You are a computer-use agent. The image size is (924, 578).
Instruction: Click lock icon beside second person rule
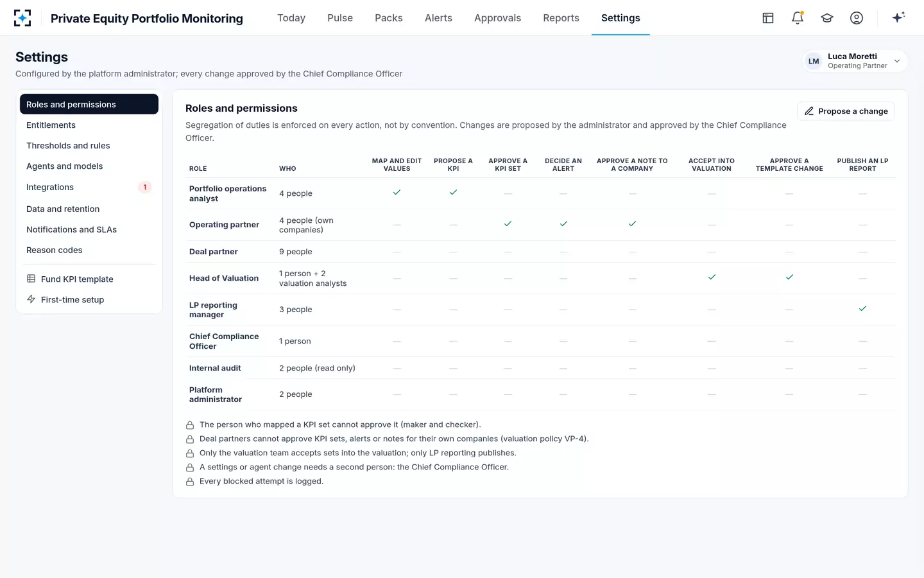click(x=190, y=468)
